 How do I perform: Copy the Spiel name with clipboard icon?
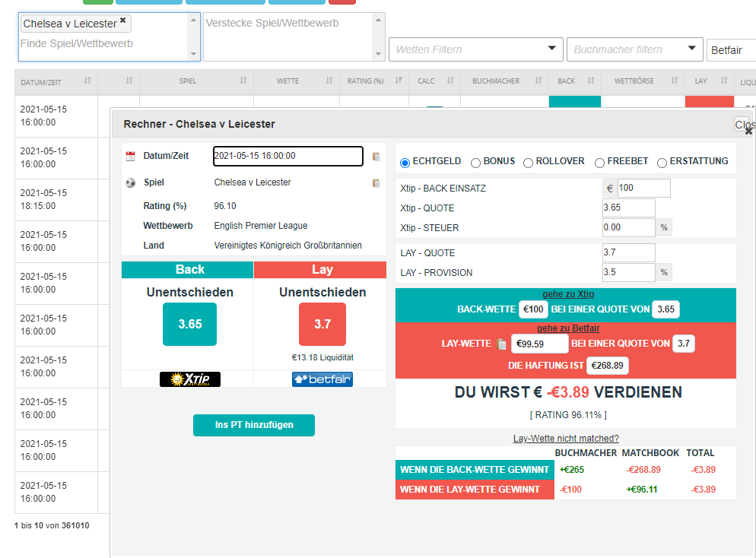376,183
